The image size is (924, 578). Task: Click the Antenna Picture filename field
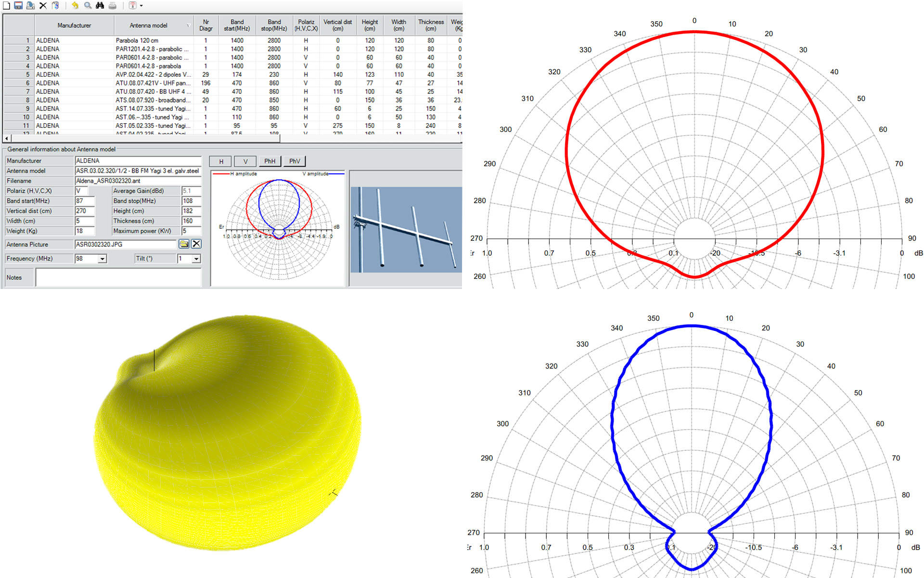click(126, 245)
